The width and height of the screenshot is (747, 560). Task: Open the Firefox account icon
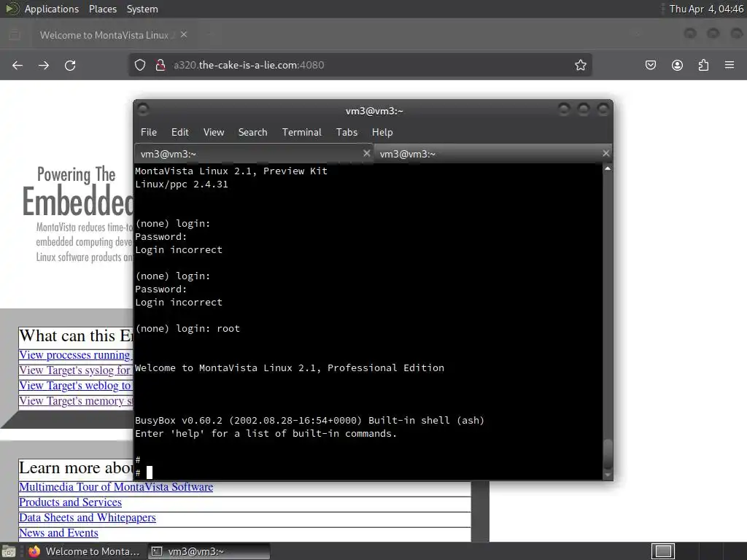point(677,65)
